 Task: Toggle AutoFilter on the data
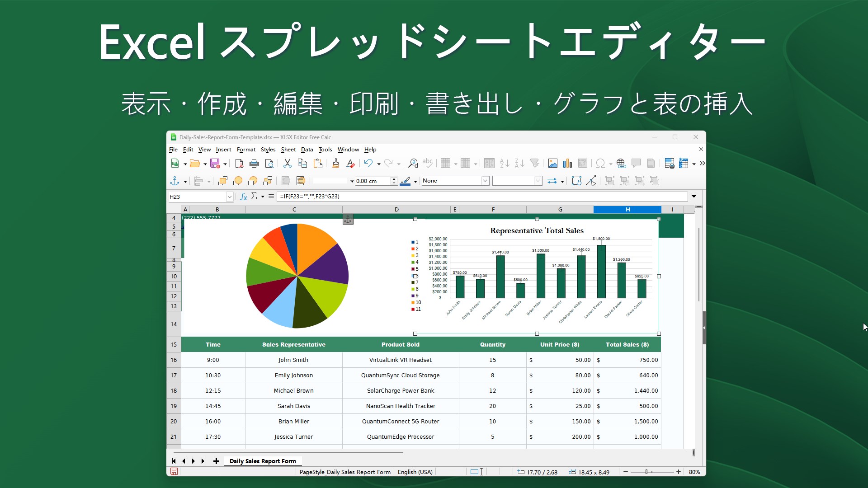(535, 164)
